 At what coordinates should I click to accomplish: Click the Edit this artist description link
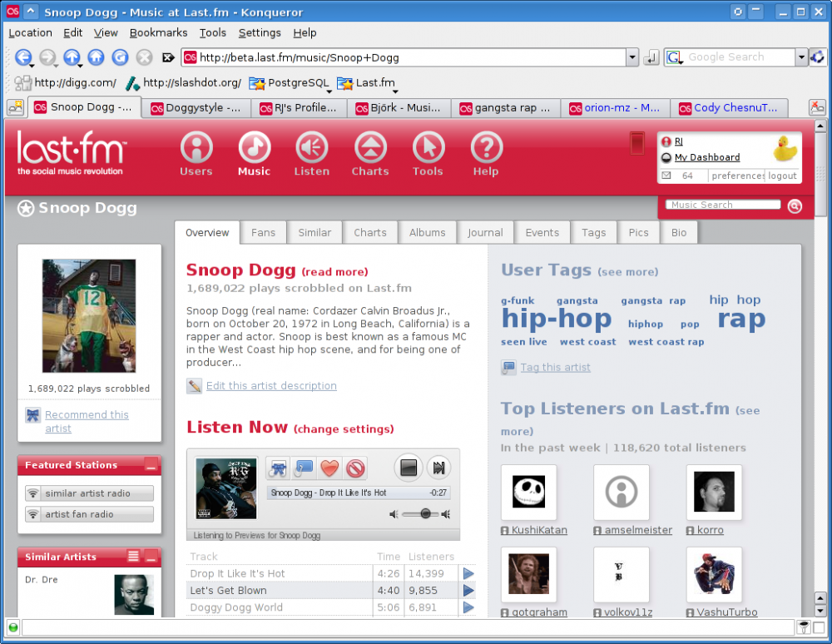(271, 385)
